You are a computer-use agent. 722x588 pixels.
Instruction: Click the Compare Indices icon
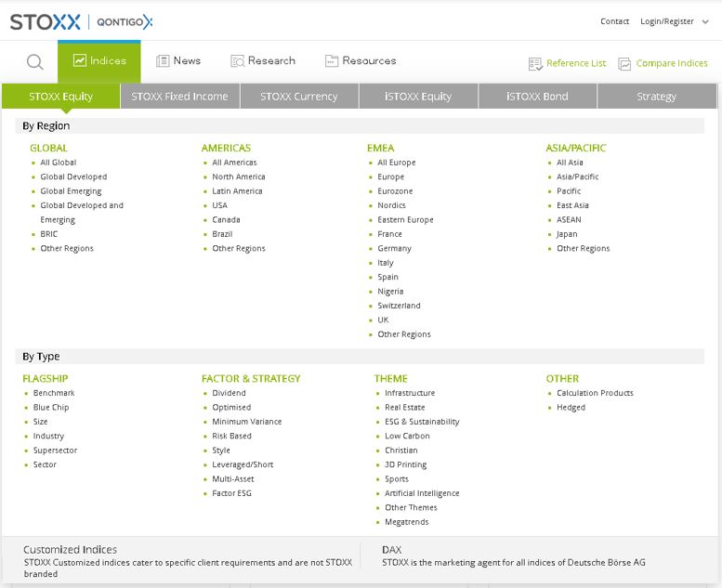click(x=625, y=64)
